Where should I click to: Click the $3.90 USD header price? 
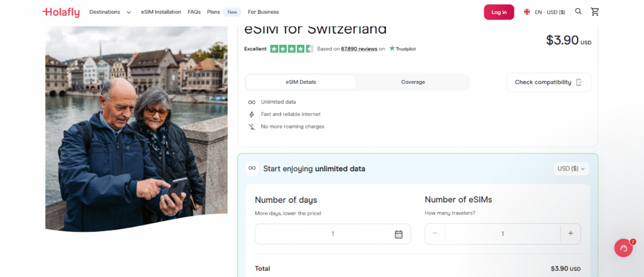pos(569,40)
